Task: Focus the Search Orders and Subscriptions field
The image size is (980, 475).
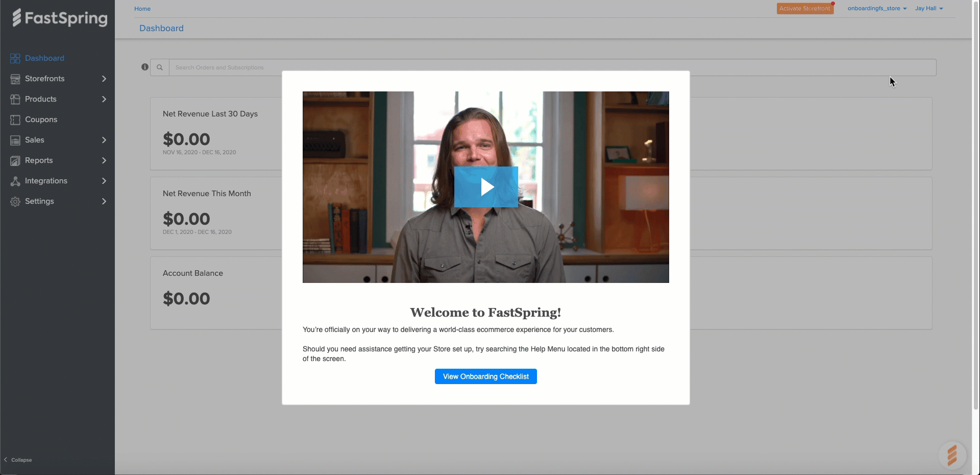Action: [553, 67]
